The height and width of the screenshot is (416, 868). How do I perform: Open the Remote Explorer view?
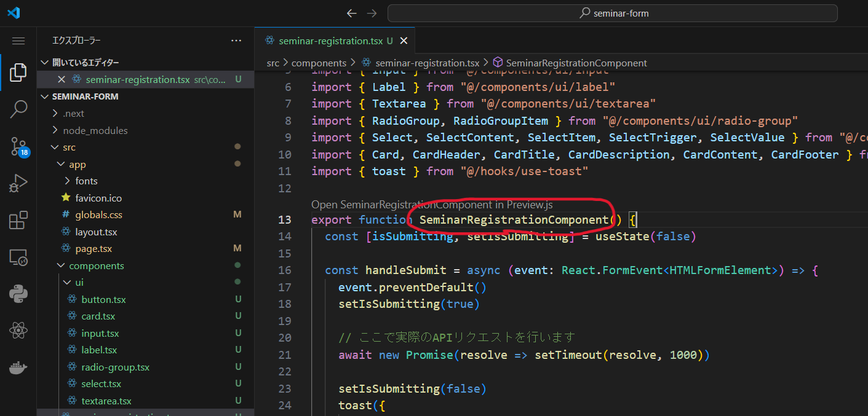tap(18, 257)
